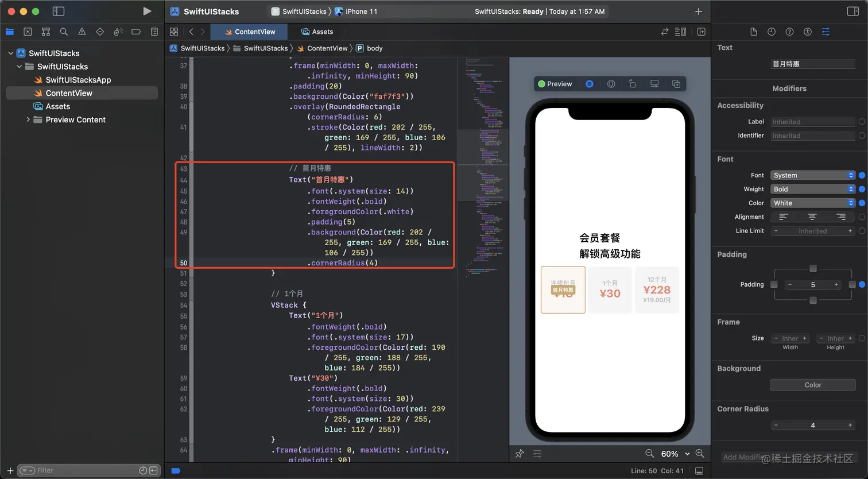
Task: Expand the Preview Content folder
Action: click(x=28, y=119)
